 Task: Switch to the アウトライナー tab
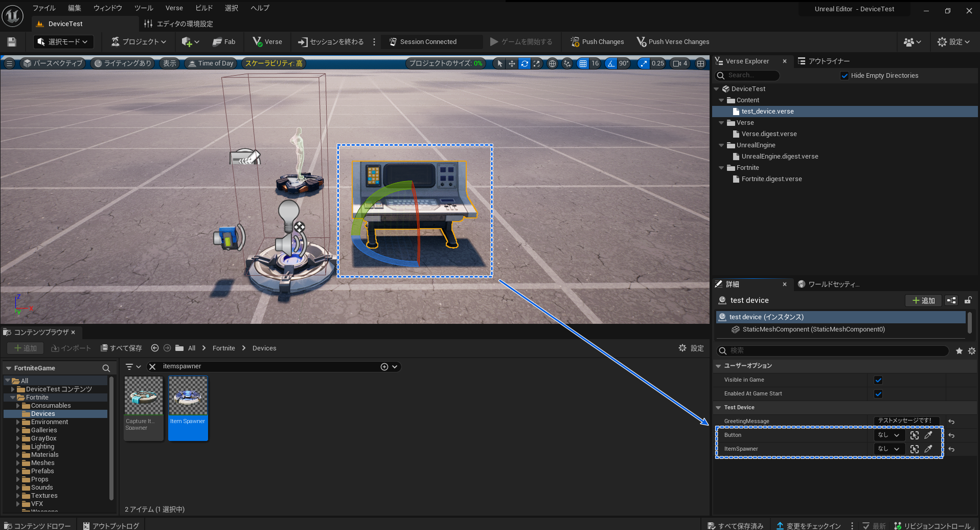[x=824, y=61]
